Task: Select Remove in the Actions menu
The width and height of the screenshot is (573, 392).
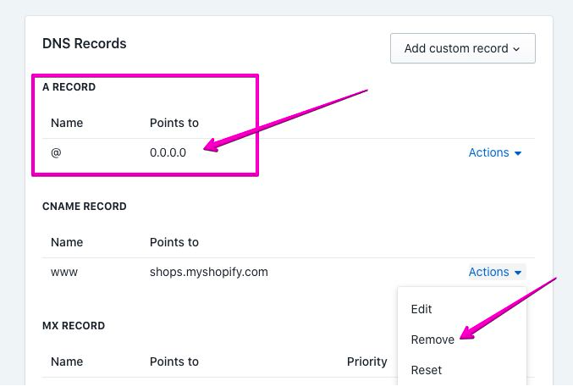Action: (433, 340)
